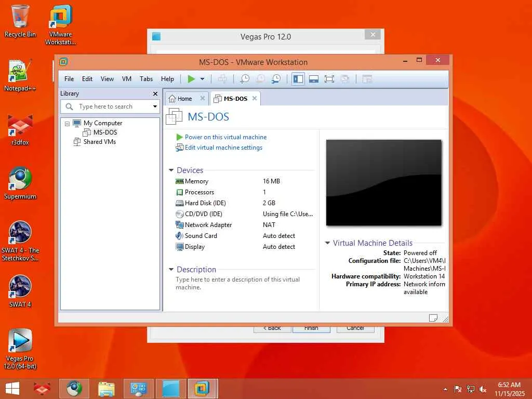Click the muted volume tray icon
Screen dimensions: 532x399
(x=483, y=389)
